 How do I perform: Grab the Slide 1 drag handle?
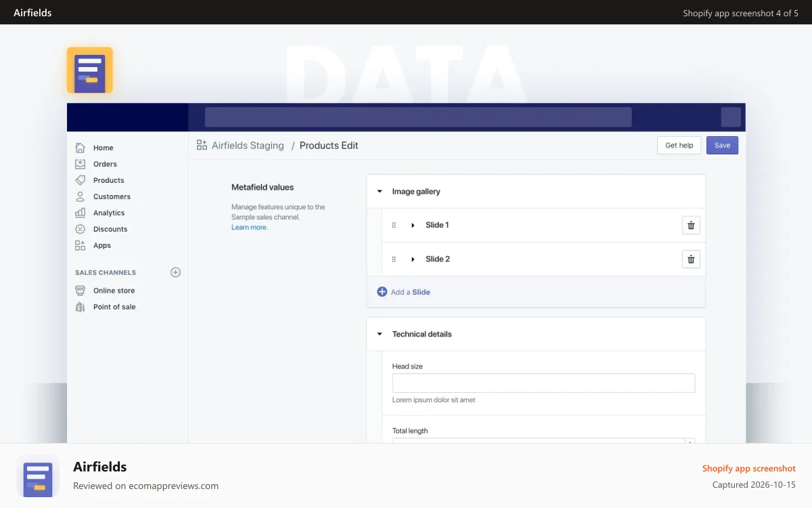tap(394, 225)
